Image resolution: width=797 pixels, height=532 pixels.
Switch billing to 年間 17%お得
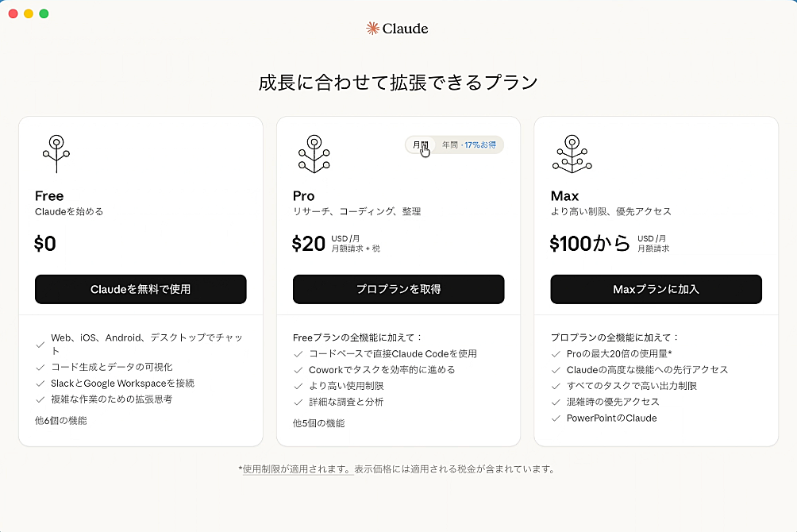point(468,145)
